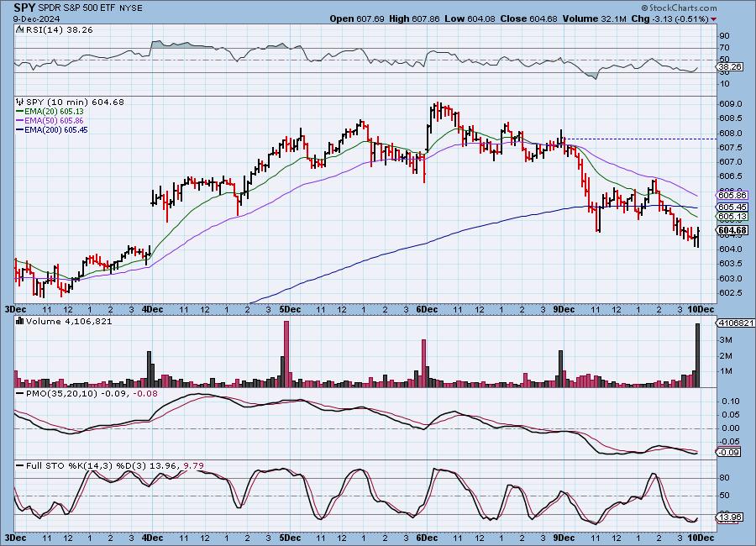Image resolution: width=756 pixels, height=546 pixels.
Task: Click the 605.45 price tag on axis
Action: coord(732,207)
